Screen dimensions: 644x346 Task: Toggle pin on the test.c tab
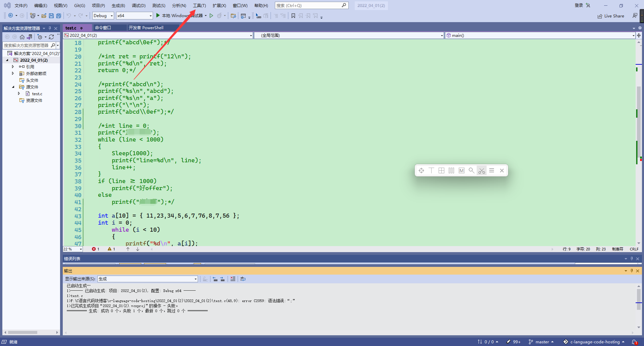pos(81,28)
